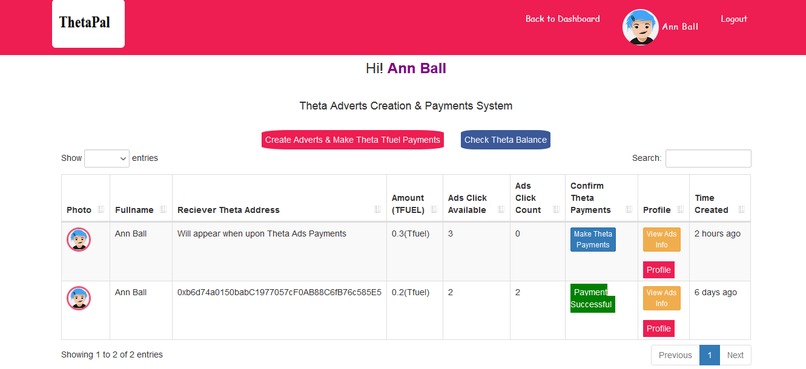Open View Ads Info for 6 days ago row
Screen dimensions: 806x369
(662, 298)
